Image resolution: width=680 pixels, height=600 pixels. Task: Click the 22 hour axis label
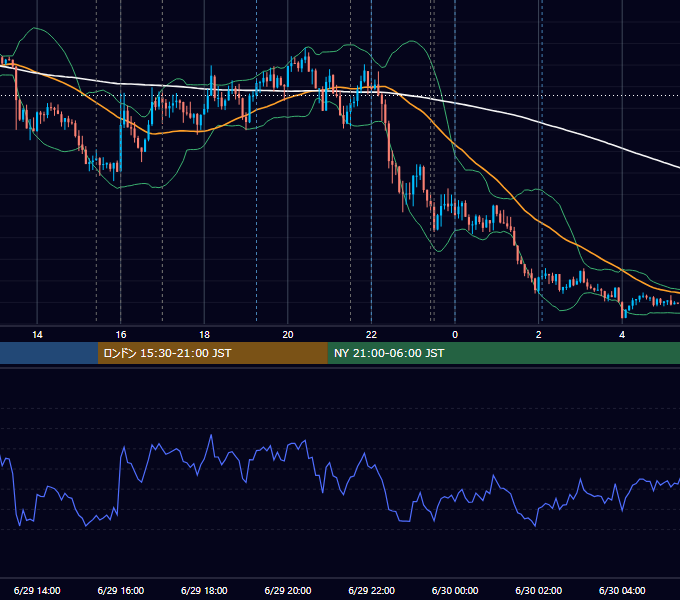click(x=371, y=335)
